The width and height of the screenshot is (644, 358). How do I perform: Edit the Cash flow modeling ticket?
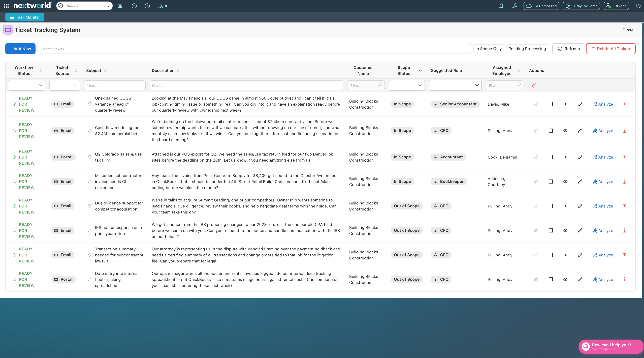tap(580, 131)
